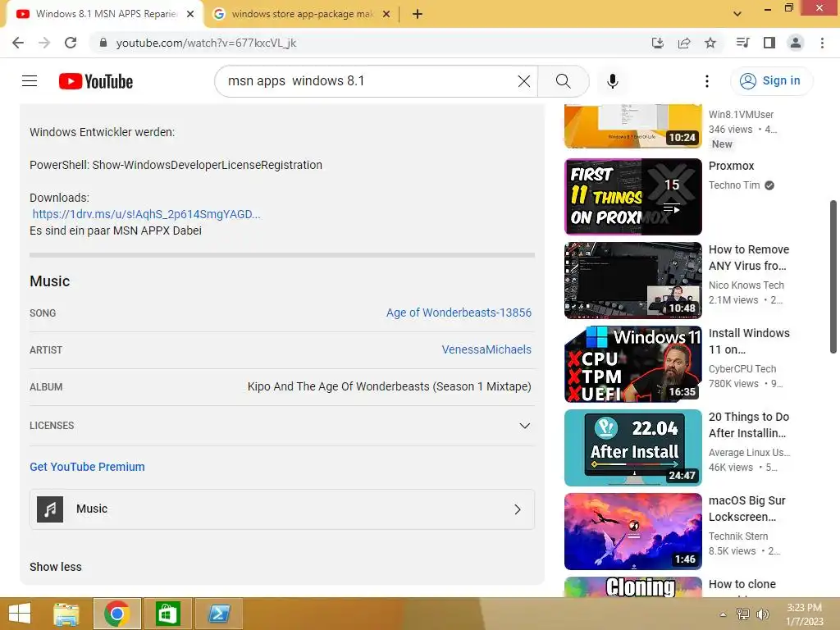Viewport: 840px width, 630px height.
Task: Open the Install Windows 11 video thumbnail
Action: 632,363
